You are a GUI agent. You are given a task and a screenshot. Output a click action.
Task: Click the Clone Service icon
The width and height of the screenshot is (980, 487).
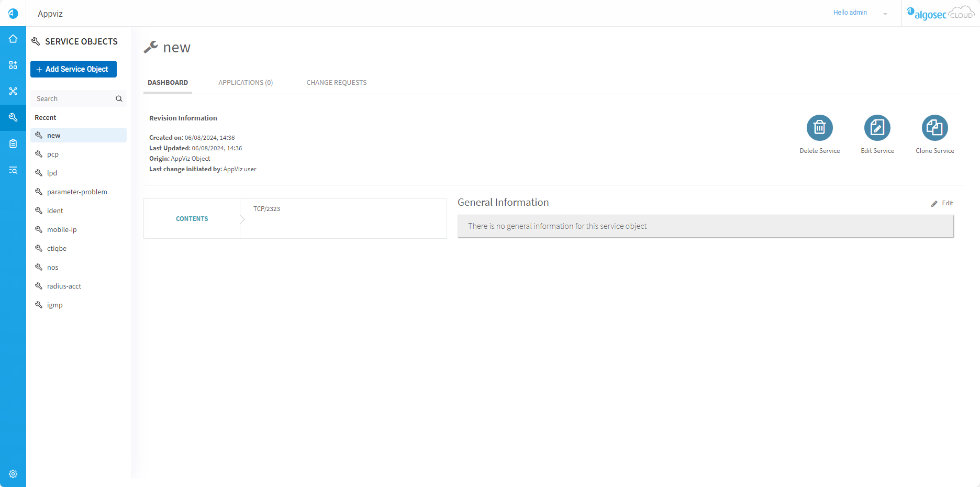click(x=934, y=128)
